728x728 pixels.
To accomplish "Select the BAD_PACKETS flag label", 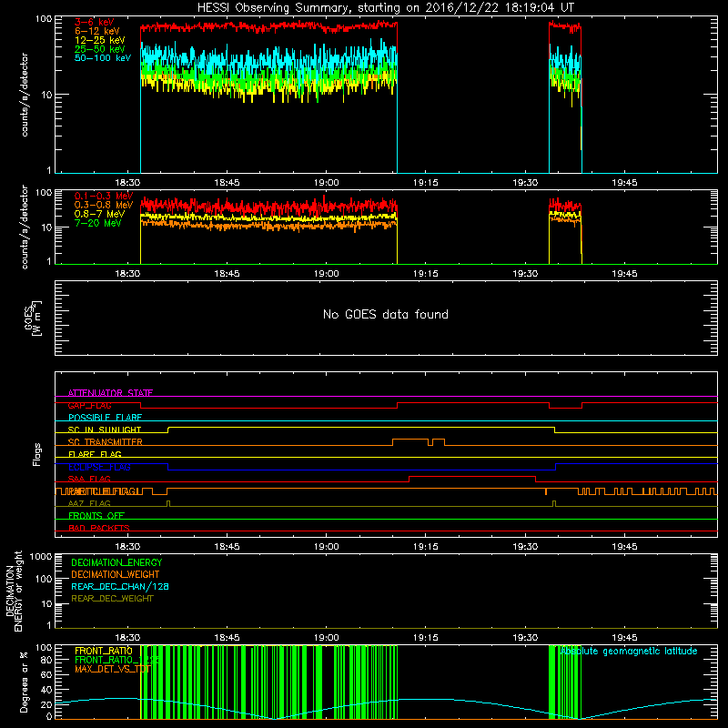I will coord(99,528).
